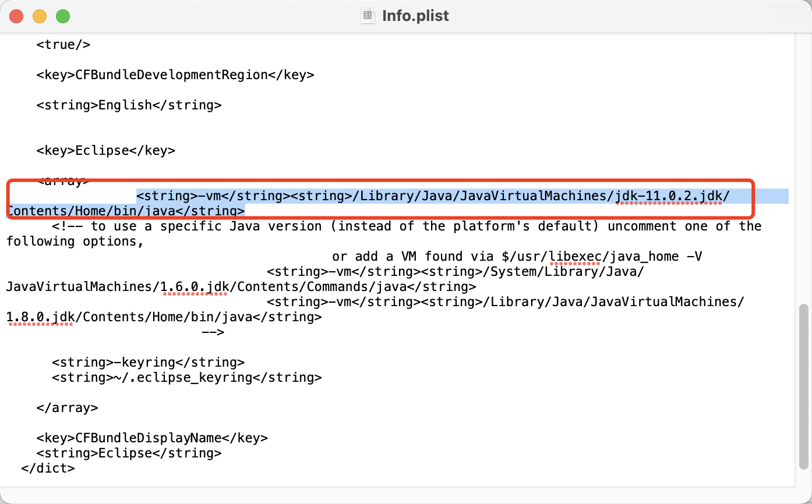This screenshot has height=504, width=812.
Task: Click the </dict> closing tag
Action: point(48,468)
